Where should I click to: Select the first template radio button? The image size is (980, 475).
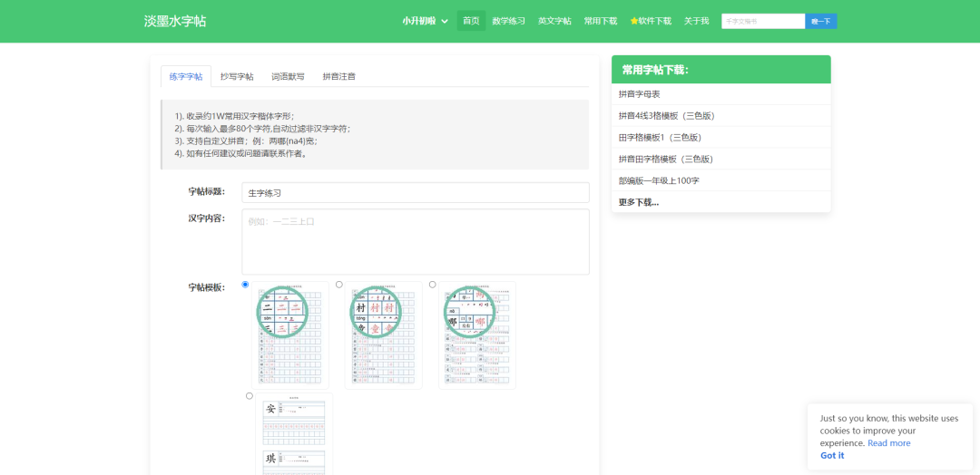[x=245, y=285]
